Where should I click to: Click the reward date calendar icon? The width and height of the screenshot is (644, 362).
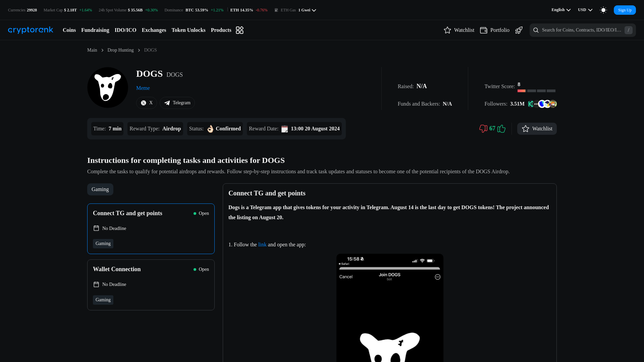pos(284,129)
